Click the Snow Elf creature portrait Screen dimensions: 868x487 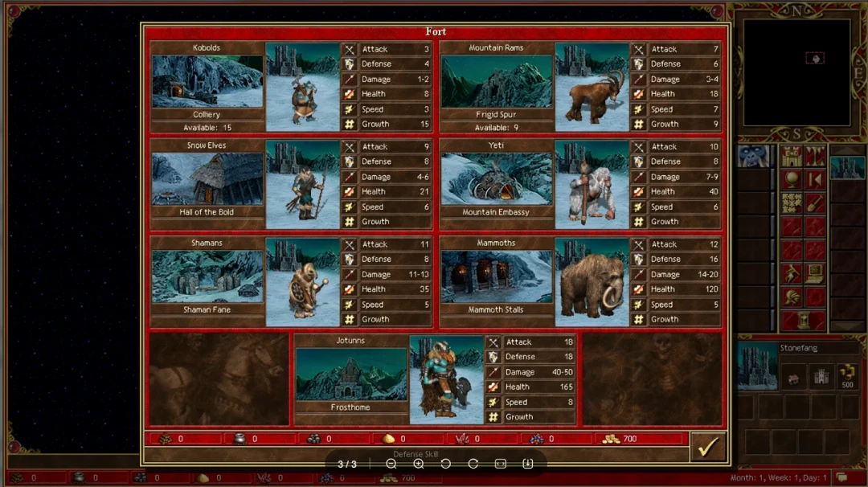point(302,184)
